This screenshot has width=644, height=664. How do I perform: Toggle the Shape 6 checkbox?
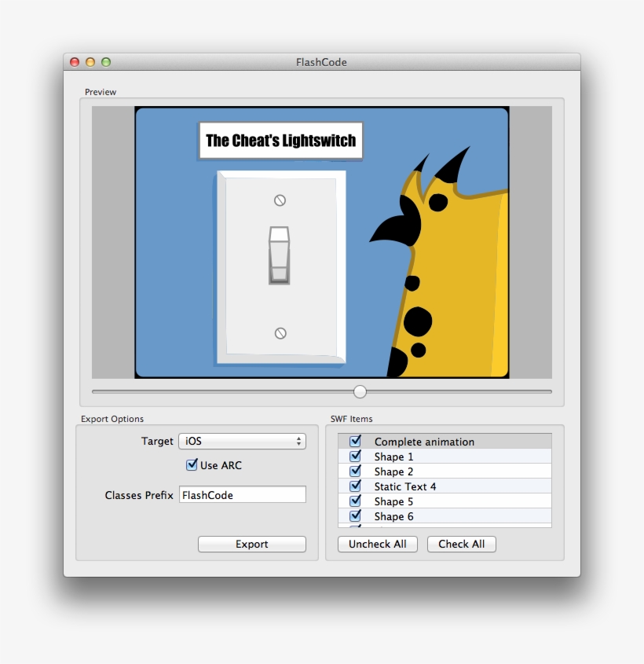click(356, 515)
